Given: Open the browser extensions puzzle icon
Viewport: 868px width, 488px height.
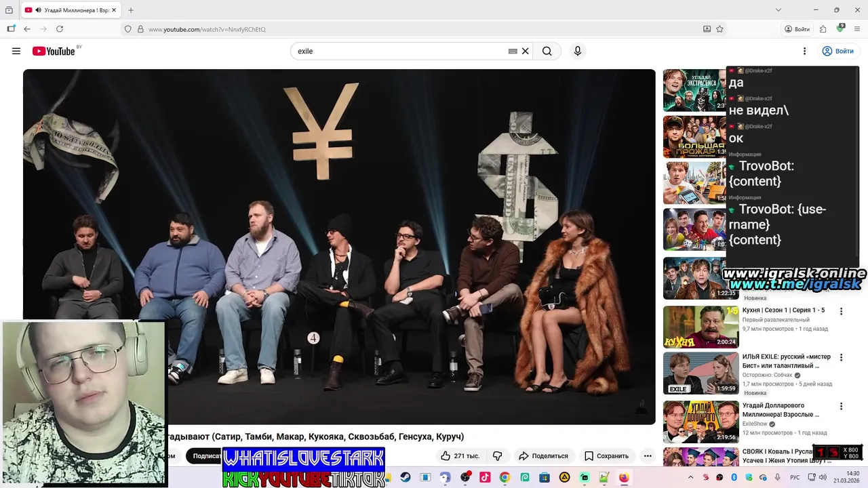Looking at the screenshot, I should point(823,29).
